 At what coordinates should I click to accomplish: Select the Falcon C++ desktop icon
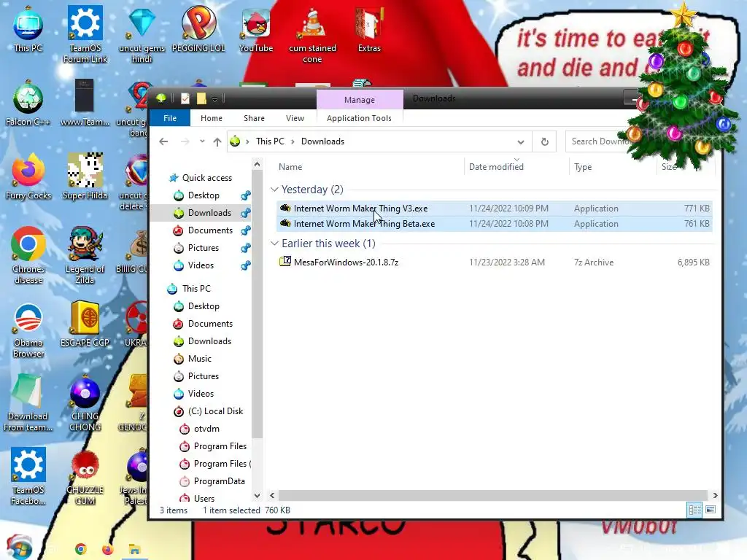[x=28, y=103]
